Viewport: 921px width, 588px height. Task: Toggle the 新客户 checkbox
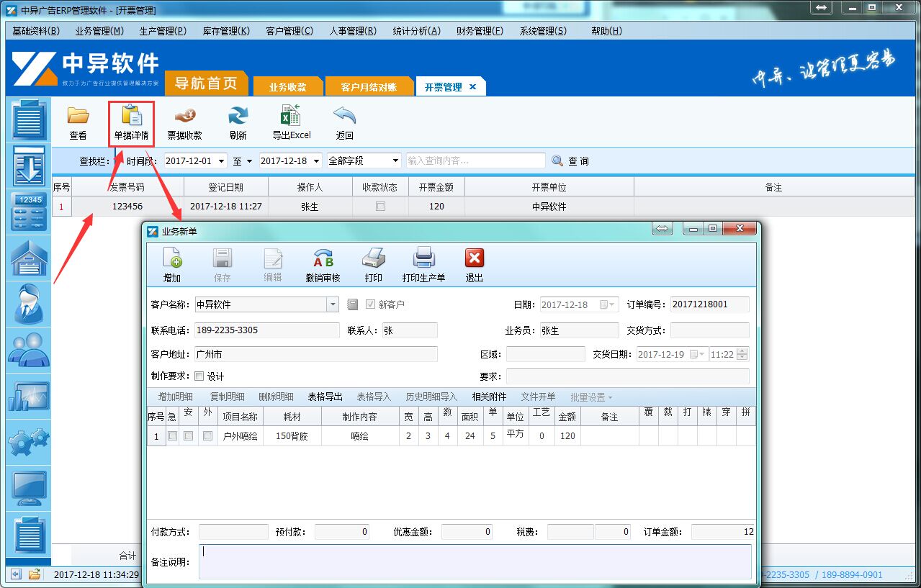click(370, 304)
